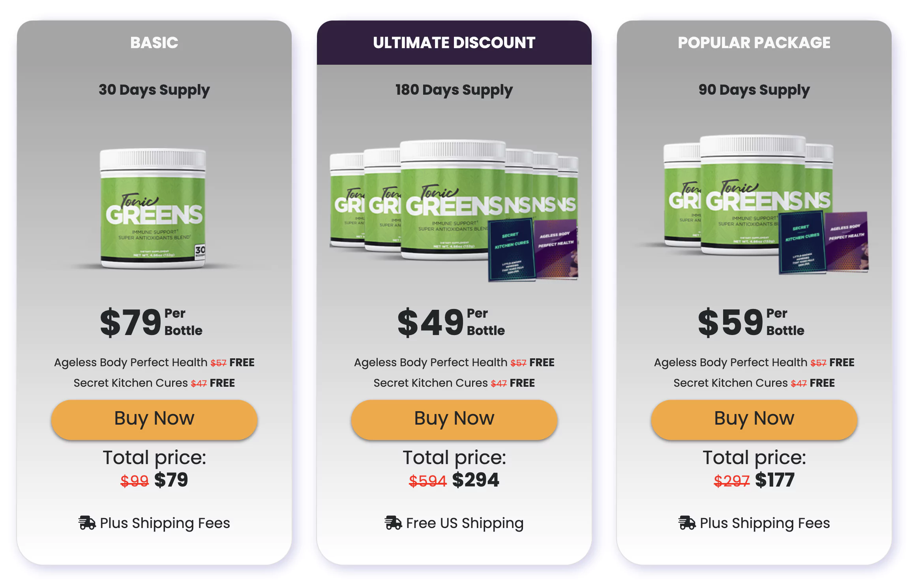Click Buy Now for the 180 Days Supply
The width and height of the screenshot is (911, 588).
[x=454, y=419]
